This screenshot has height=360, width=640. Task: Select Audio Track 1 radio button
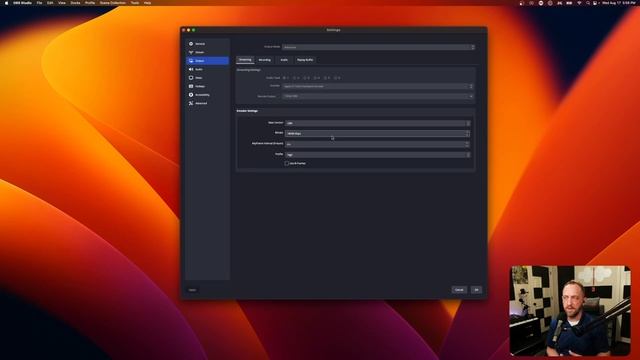[285, 78]
